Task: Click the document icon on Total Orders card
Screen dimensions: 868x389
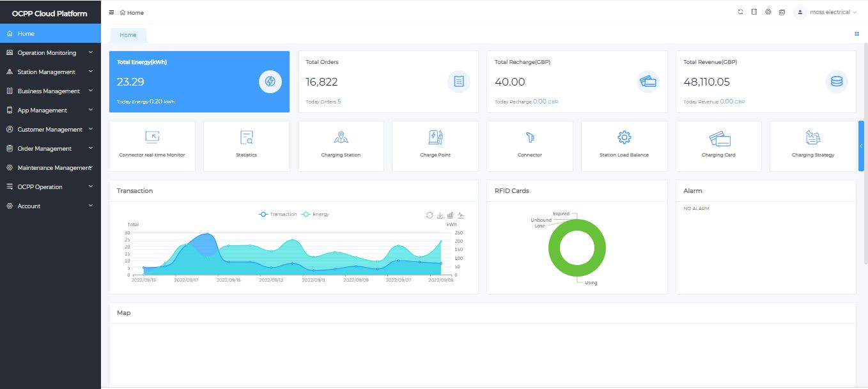Action: 459,82
